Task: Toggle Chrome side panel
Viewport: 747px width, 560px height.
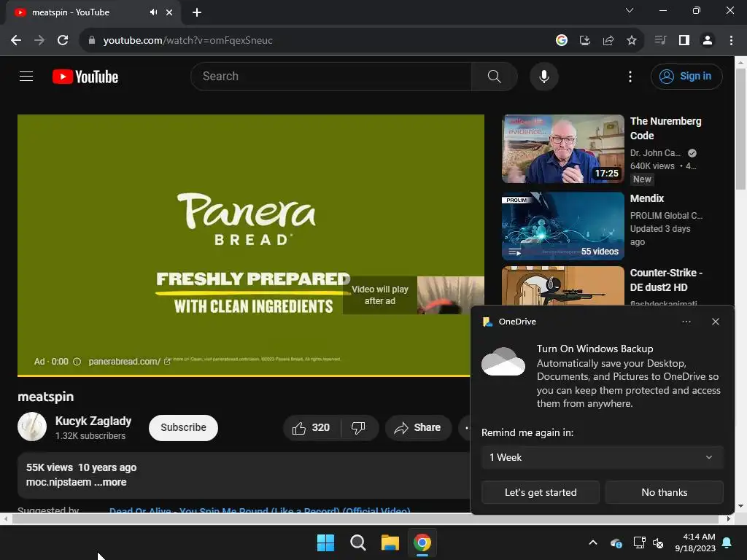Action: click(x=684, y=41)
